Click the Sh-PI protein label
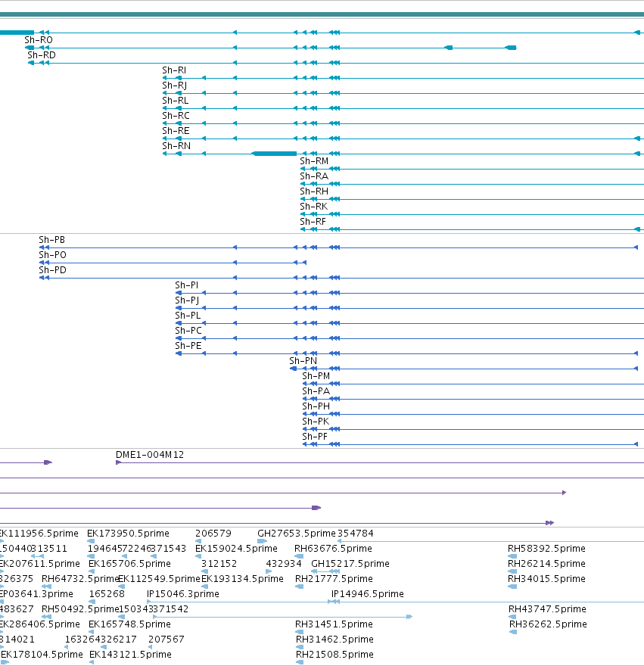Image resolution: width=644 pixels, height=666 pixels. pos(187,285)
